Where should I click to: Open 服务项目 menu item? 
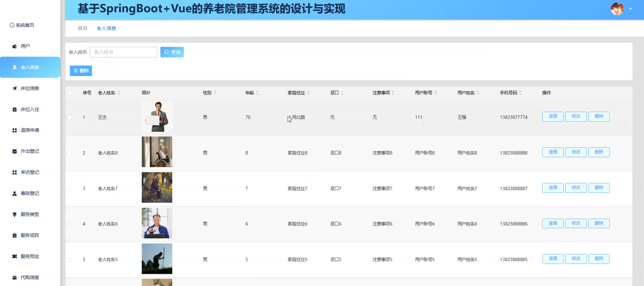pyautogui.click(x=30, y=235)
